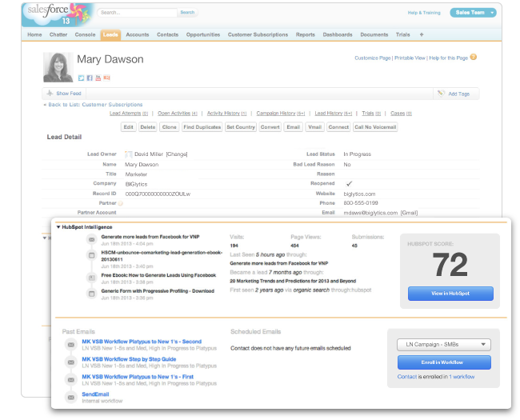Click envelope icon for Step by Step Guide

(x=71, y=362)
